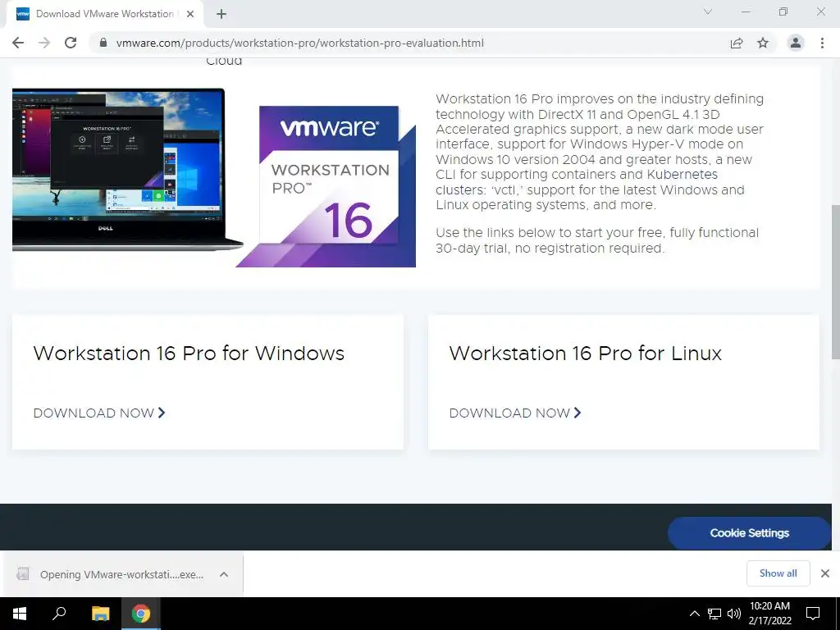Screen dimensions: 840x630
Task: Open the network status tray icon
Action: tap(714, 614)
